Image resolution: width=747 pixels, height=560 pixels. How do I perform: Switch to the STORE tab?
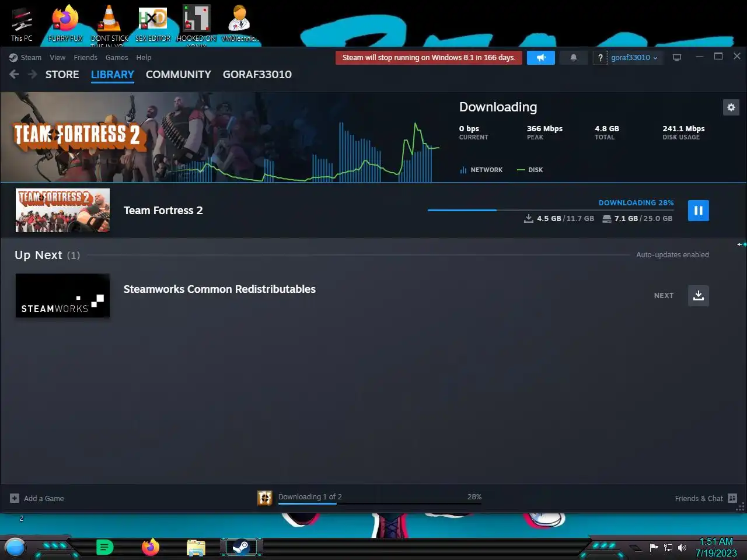[x=62, y=75]
